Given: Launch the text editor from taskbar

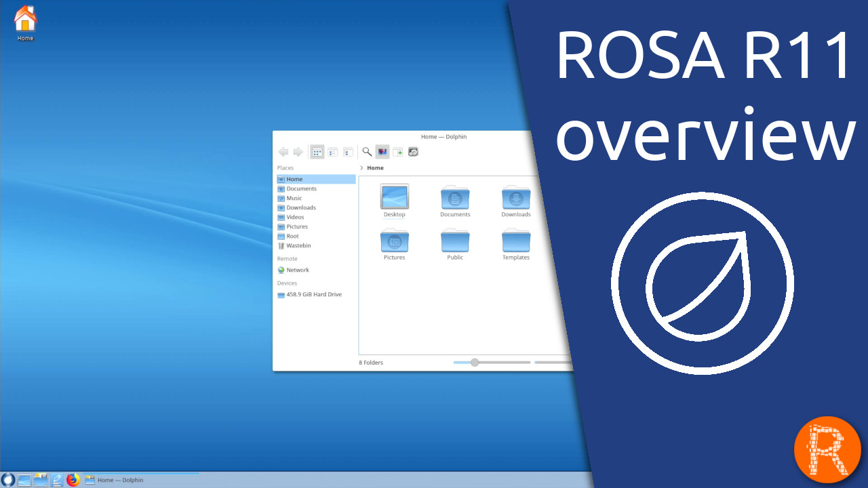Looking at the screenshot, I should tap(57, 480).
